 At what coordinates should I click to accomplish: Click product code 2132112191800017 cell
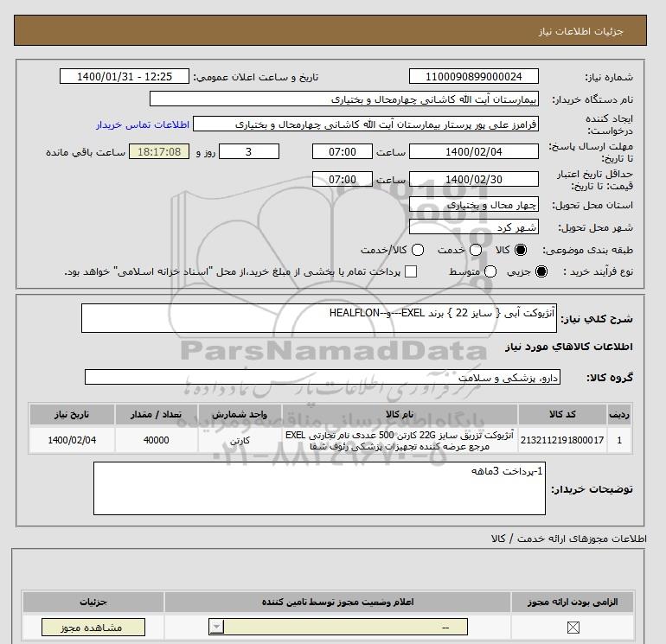(562, 440)
